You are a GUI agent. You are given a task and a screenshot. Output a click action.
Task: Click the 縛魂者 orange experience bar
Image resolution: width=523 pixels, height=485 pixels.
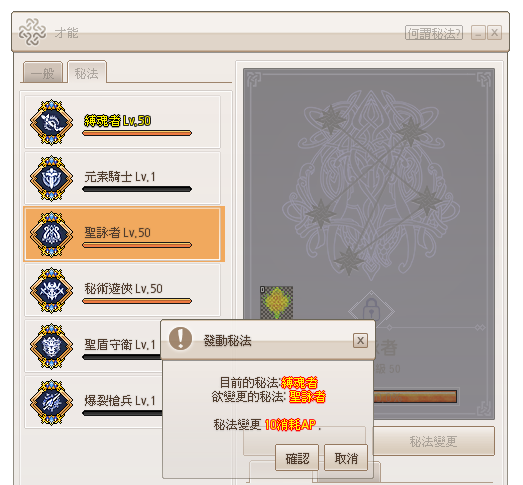coord(137,133)
